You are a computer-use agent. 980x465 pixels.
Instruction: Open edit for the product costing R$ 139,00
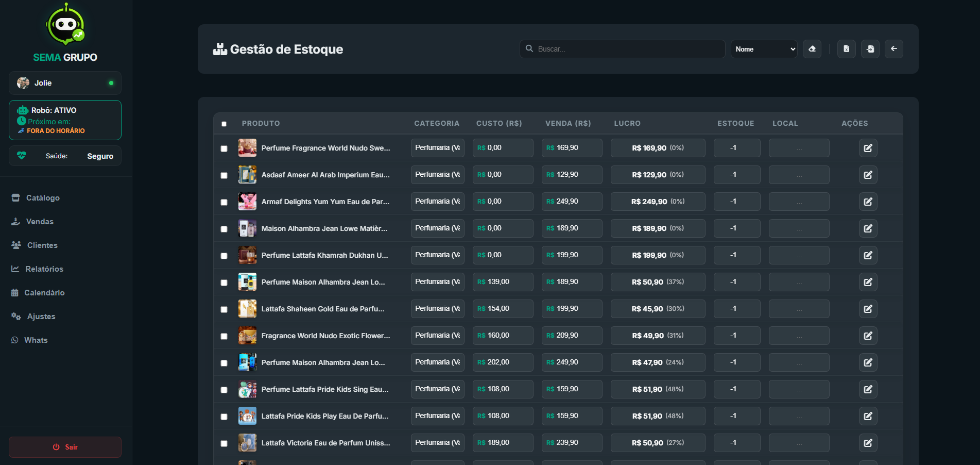click(x=868, y=282)
